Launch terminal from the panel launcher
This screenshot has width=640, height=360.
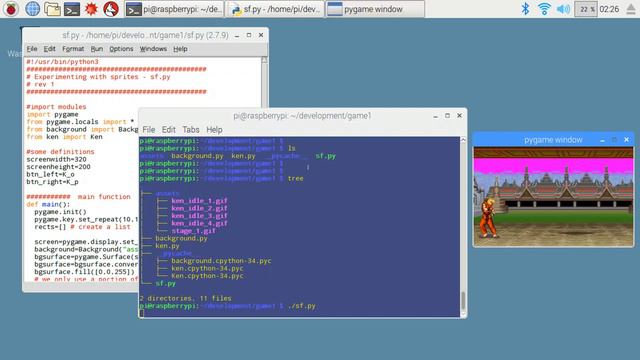[x=71, y=9]
